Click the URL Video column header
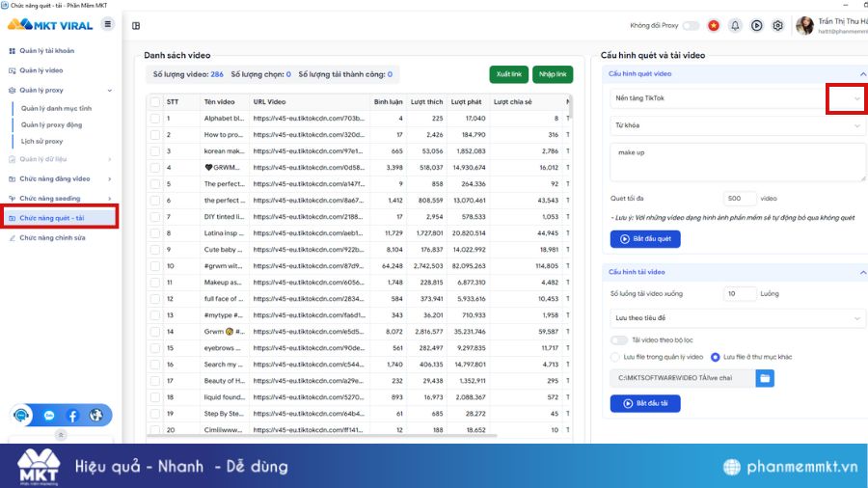 270,102
